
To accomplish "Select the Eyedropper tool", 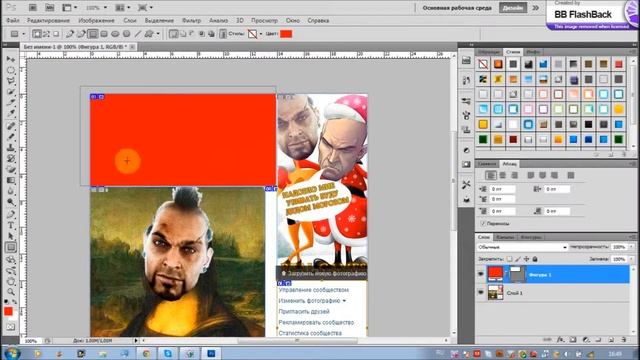I will click(x=11, y=113).
